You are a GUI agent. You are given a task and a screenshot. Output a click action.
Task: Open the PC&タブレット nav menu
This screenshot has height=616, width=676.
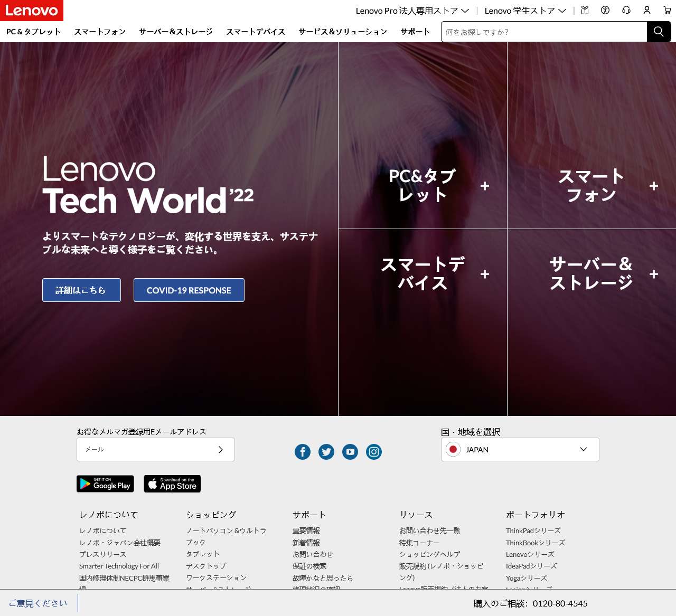(x=33, y=32)
